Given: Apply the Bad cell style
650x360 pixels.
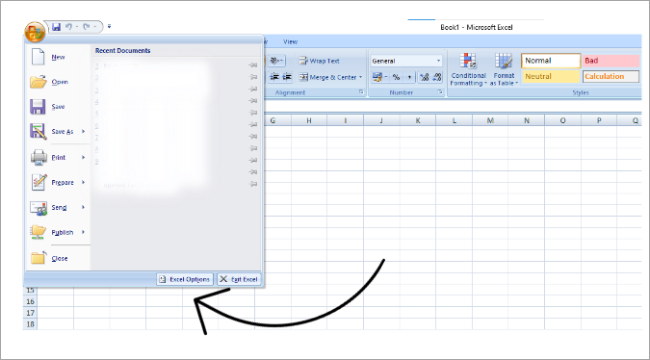Looking at the screenshot, I should click(611, 61).
